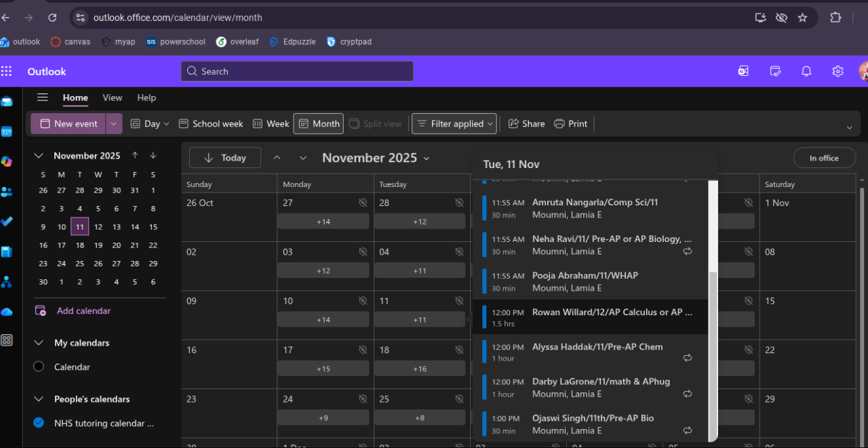Toggle the hamburger navigation pane icon

coord(43,98)
